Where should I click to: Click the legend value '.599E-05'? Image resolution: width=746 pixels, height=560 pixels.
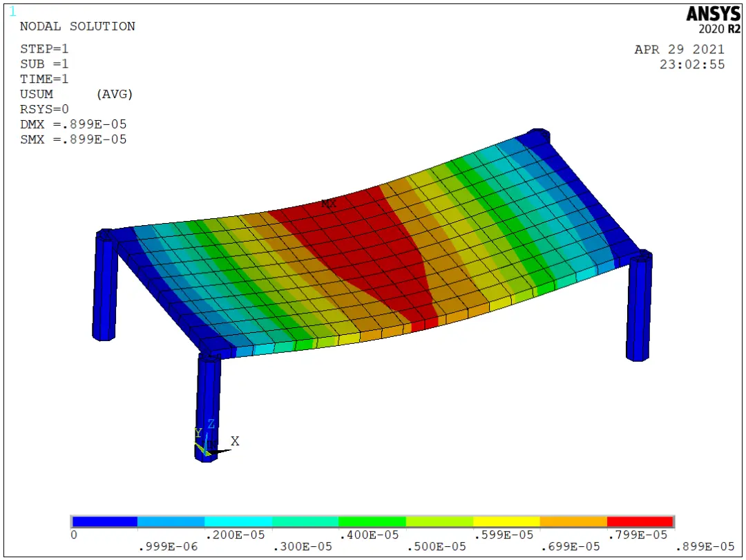[x=504, y=534]
